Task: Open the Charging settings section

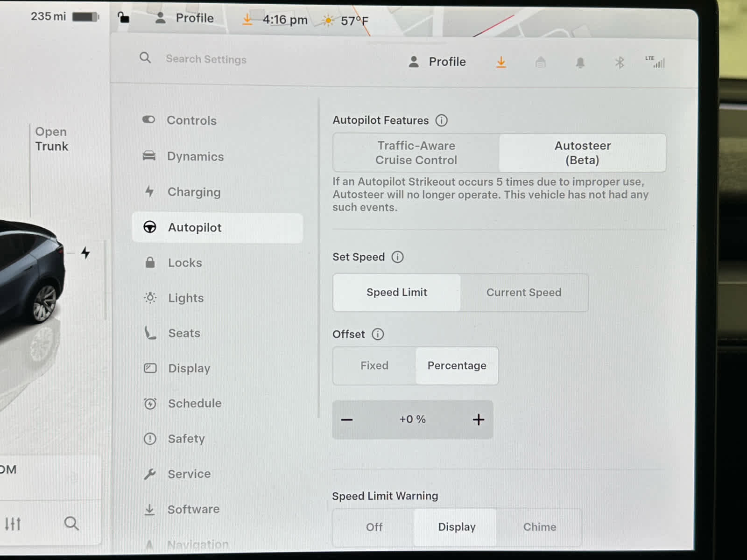Action: 194,192
